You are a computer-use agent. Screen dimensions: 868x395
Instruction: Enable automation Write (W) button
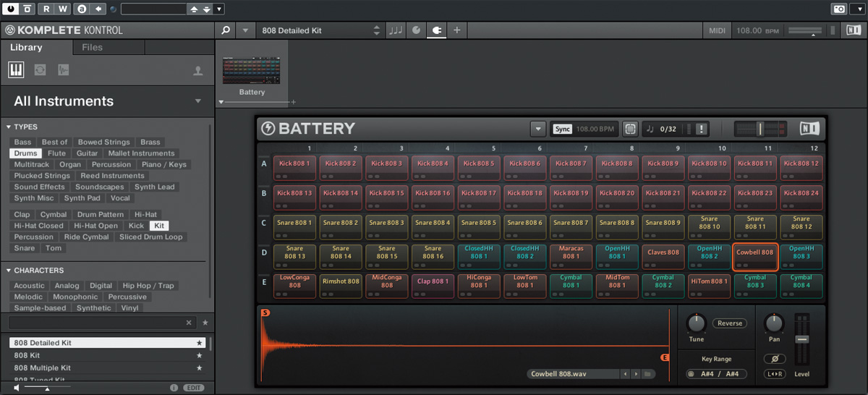pyautogui.click(x=63, y=9)
